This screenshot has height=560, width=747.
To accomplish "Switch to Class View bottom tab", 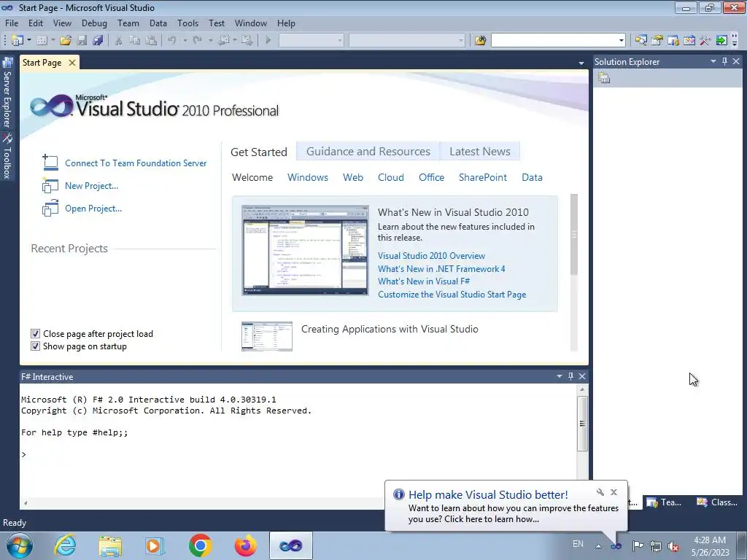I will 718,502.
